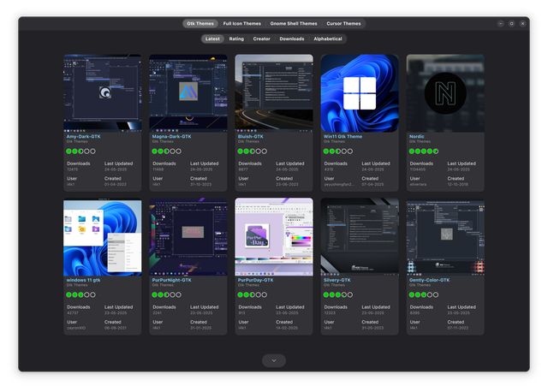Click the created date 31-10-2023
Image resolution: width=548 pixels, height=392 pixels.
[x=201, y=185]
